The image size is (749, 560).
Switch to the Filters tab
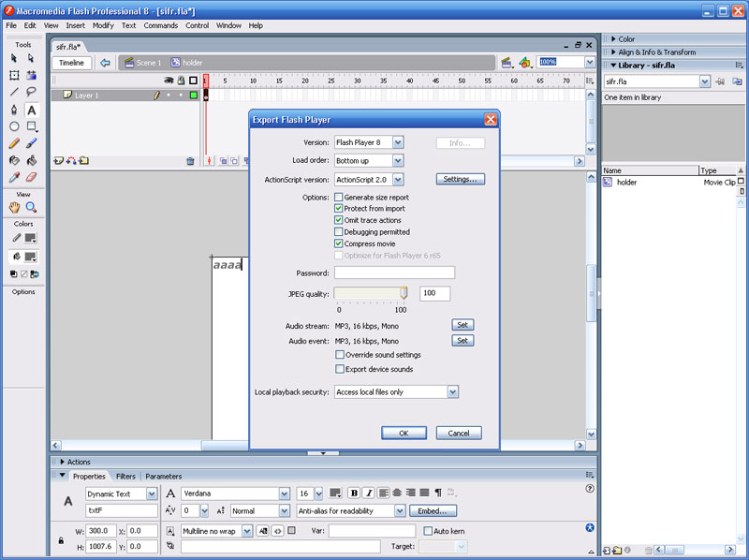(125, 477)
